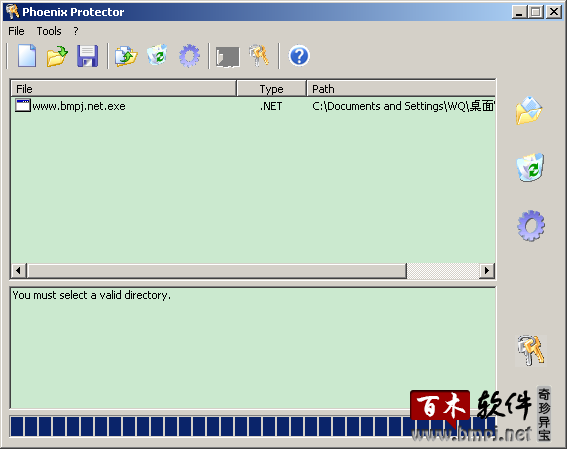Open help with blue question mark icon
Screen dimensions: 567x449
pos(299,56)
